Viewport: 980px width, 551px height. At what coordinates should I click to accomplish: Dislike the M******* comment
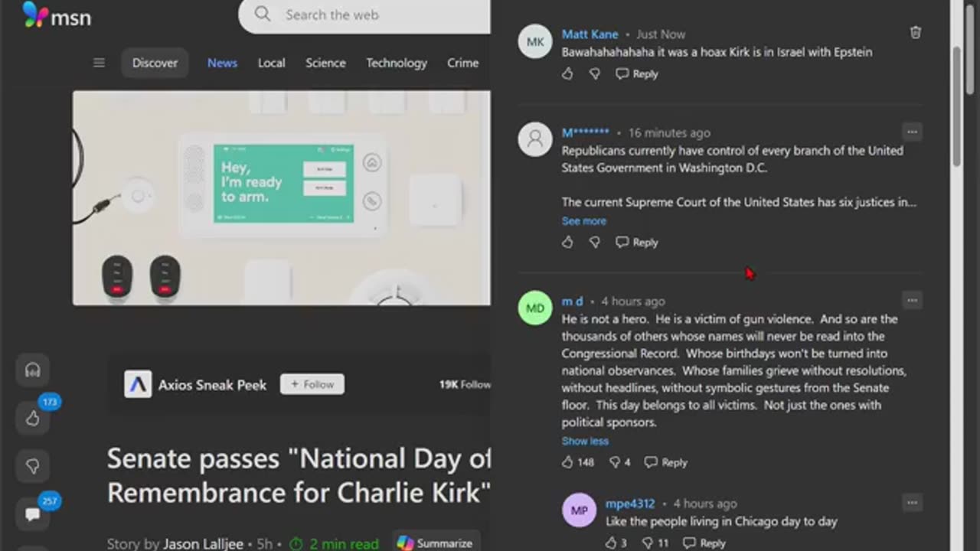click(595, 242)
